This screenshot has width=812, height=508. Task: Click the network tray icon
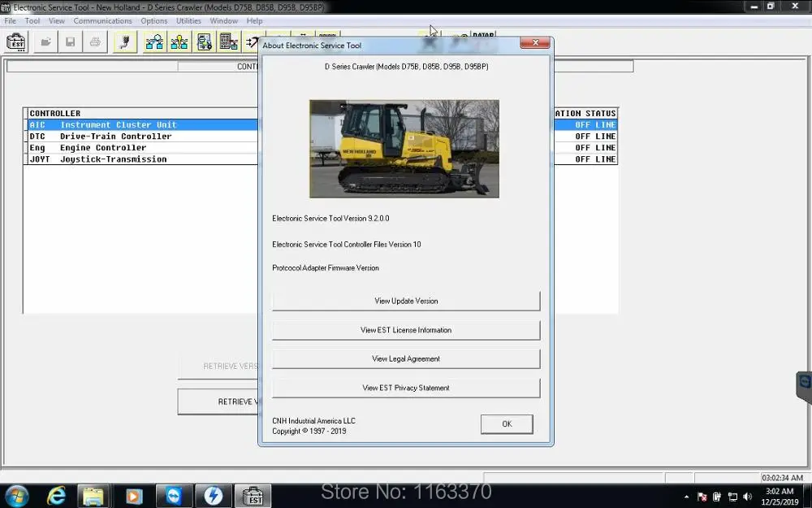pos(732,497)
